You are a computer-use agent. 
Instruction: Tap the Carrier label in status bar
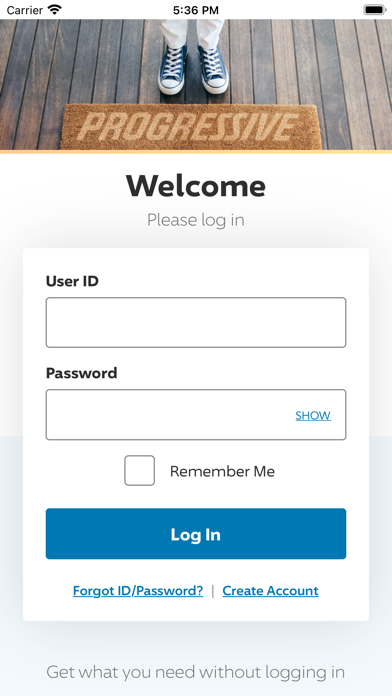coord(25,10)
